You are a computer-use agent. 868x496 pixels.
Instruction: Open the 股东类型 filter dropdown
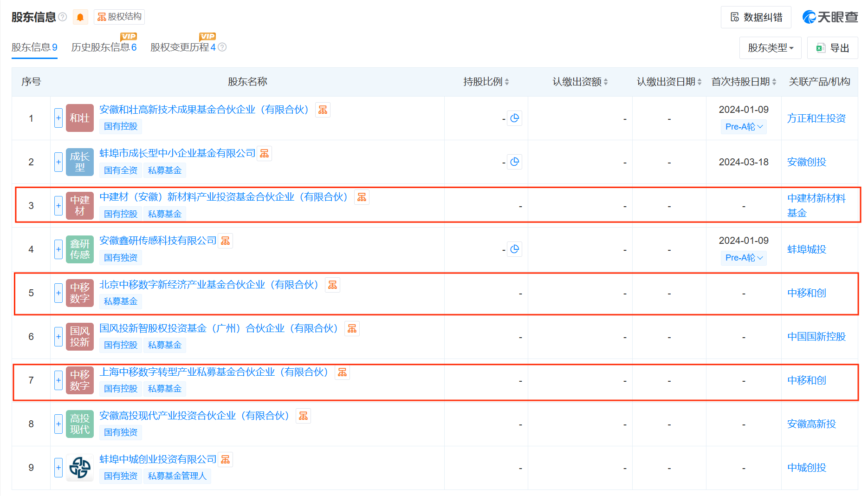771,48
